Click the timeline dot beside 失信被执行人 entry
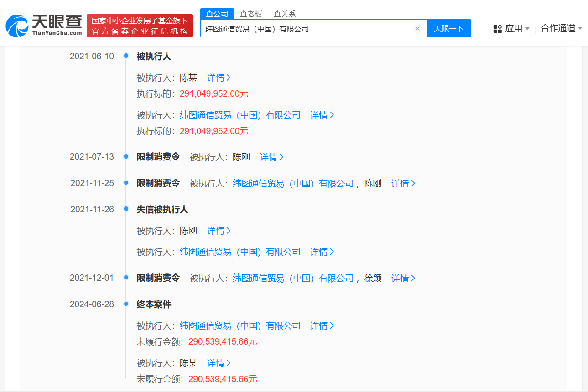The width and height of the screenshot is (588, 392). click(x=125, y=209)
